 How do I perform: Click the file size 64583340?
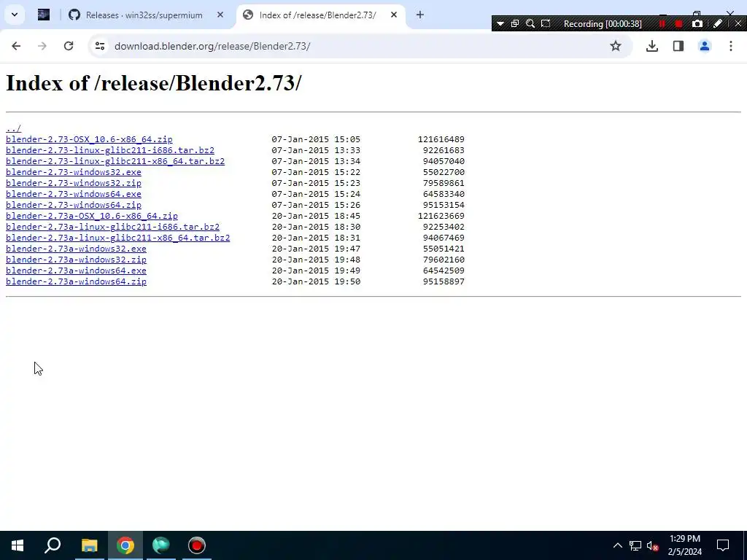(444, 194)
